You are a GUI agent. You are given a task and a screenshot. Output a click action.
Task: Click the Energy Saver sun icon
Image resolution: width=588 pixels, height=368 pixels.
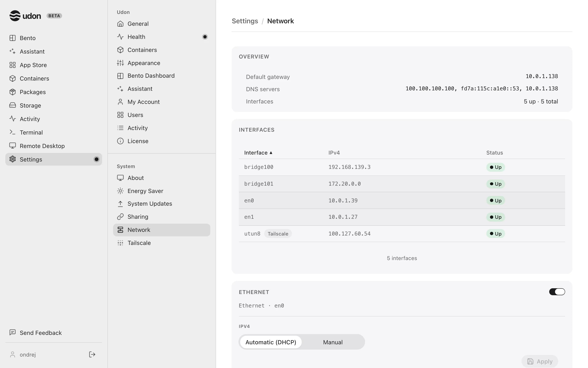pos(120,191)
